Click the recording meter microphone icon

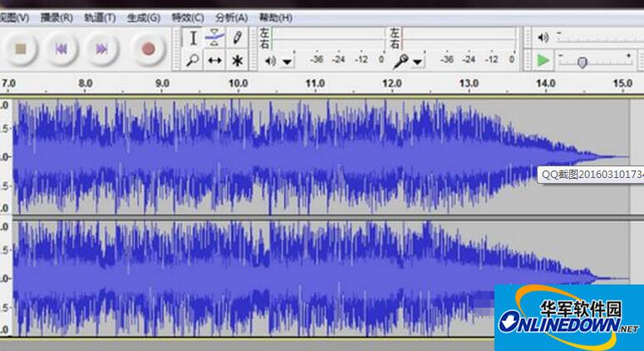tap(401, 62)
